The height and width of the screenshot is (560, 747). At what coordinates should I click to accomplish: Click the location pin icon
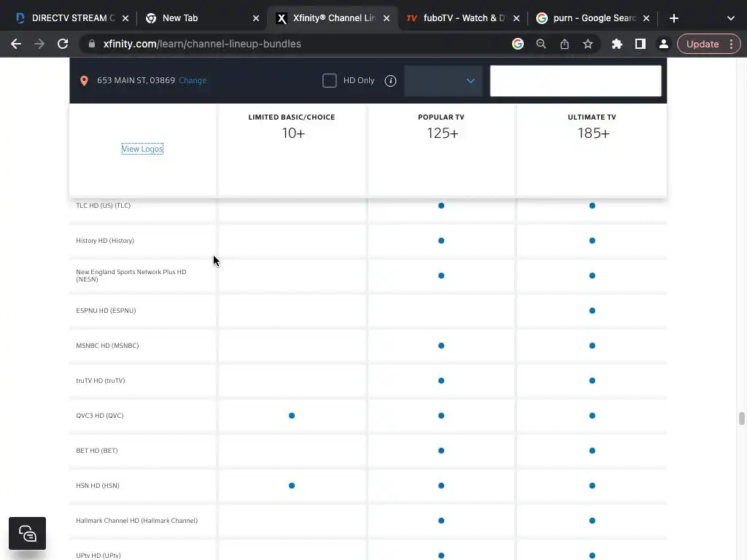point(84,81)
